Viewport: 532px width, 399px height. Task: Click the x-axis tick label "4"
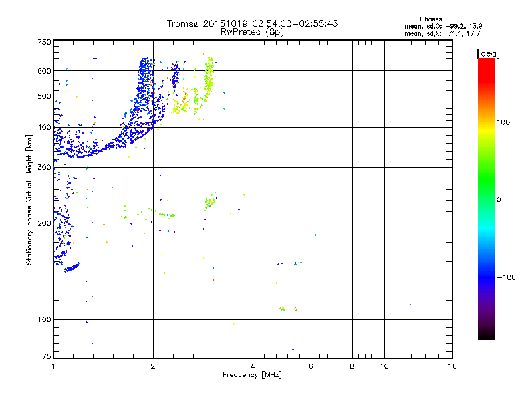pyautogui.click(x=253, y=366)
